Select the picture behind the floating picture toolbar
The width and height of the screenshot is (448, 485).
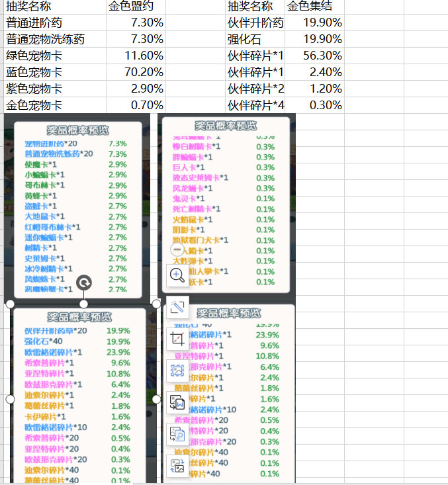[228, 392]
